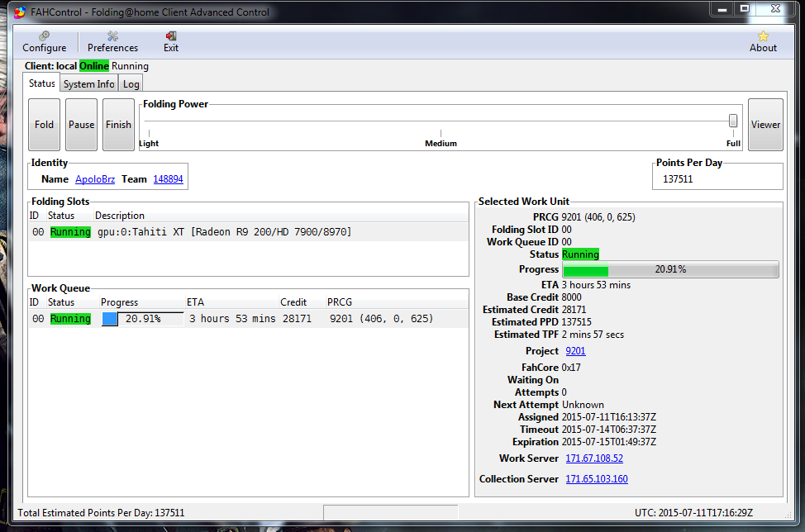
Task: Open the ApoloBrz name link
Action: 95,179
